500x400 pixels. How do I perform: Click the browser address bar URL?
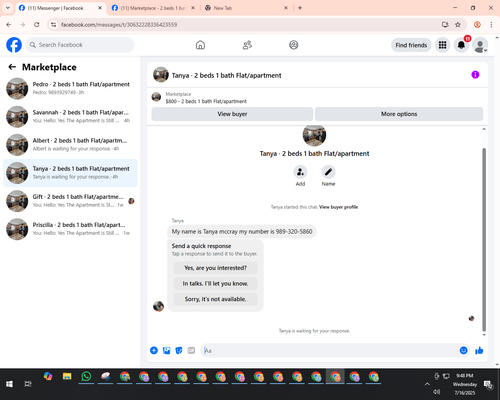point(119,25)
